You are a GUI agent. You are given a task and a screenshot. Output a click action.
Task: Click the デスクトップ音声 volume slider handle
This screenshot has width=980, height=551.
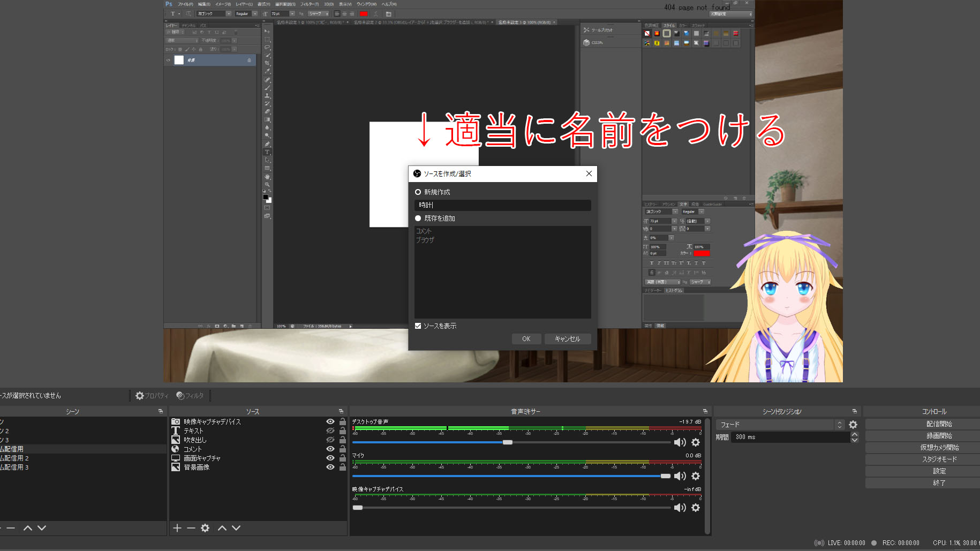508,442
